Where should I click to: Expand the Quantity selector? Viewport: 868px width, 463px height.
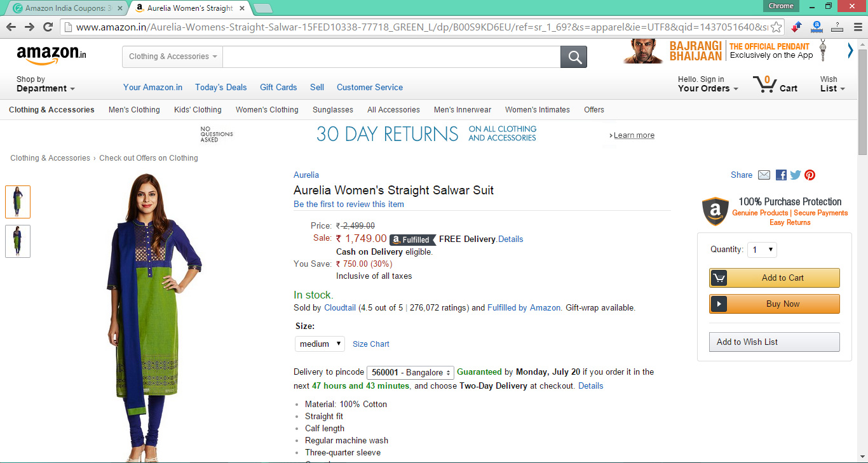(762, 250)
